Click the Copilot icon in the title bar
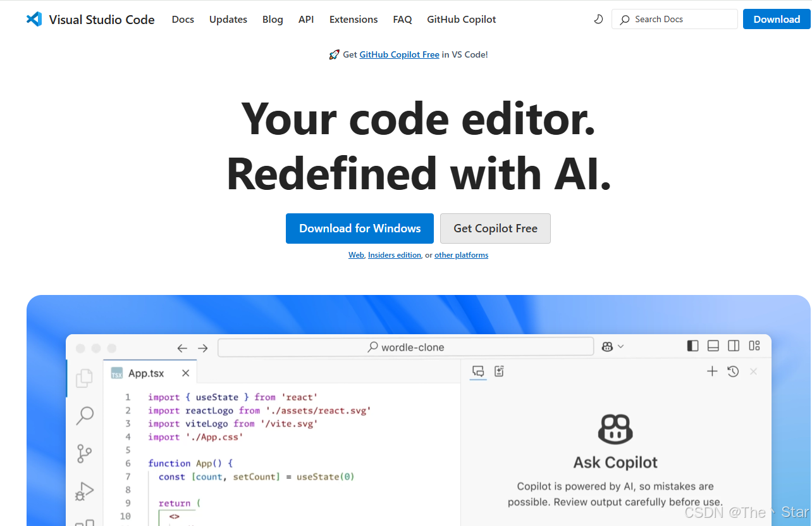 (607, 346)
